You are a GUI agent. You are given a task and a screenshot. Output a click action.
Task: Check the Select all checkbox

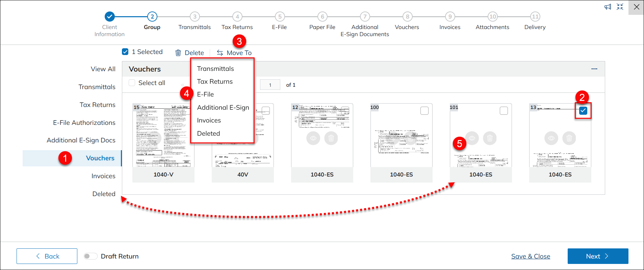coord(132,83)
